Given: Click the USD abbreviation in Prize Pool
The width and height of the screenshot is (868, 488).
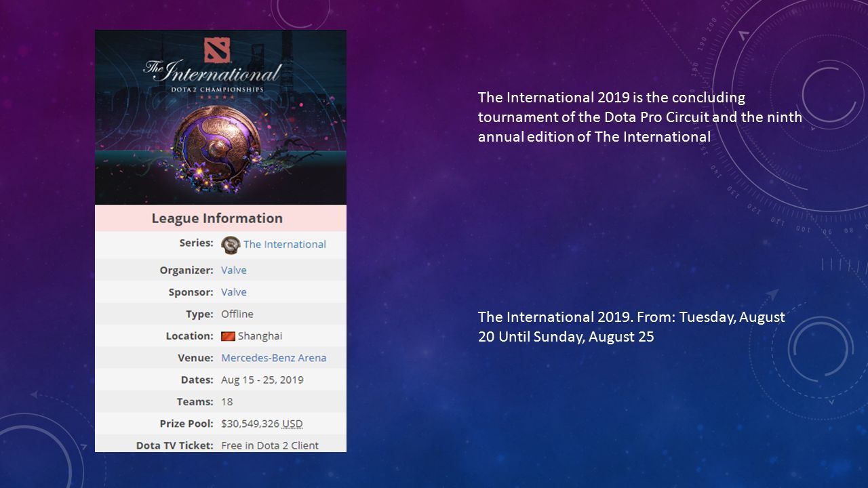Looking at the screenshot, I should [292, 424].
